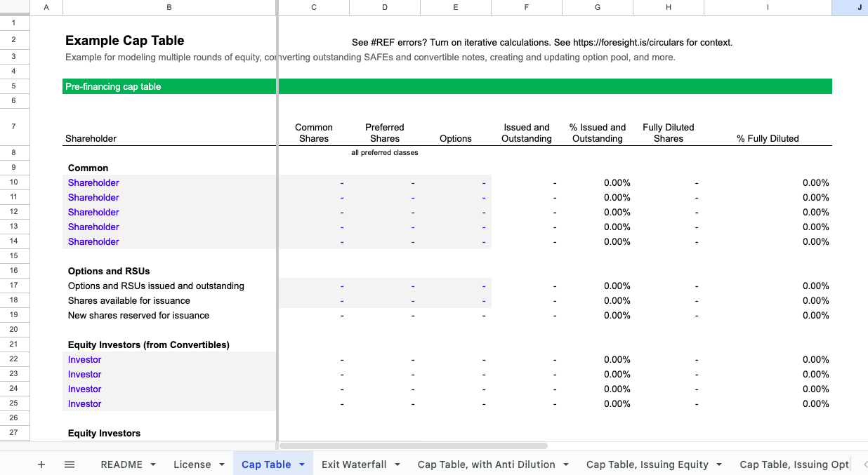The image size is (868, 475).
Task: Select row 17 header
Action: (x=15, y=286)
